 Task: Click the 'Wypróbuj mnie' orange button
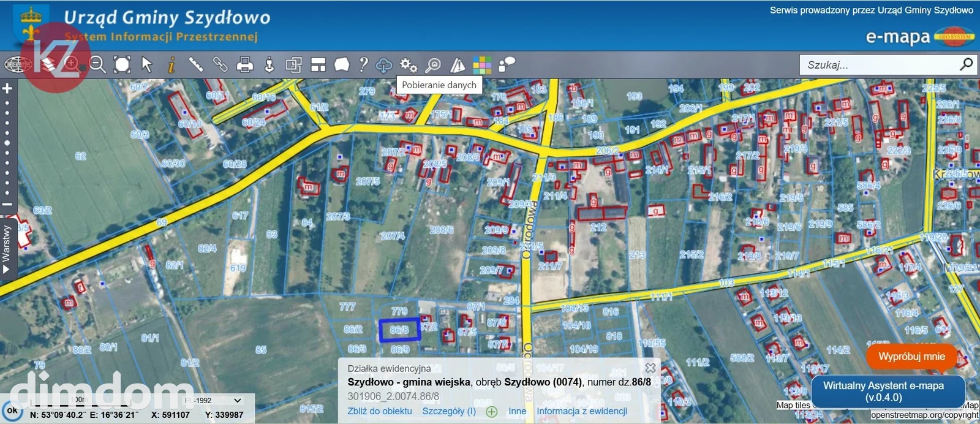pos(912,357)
